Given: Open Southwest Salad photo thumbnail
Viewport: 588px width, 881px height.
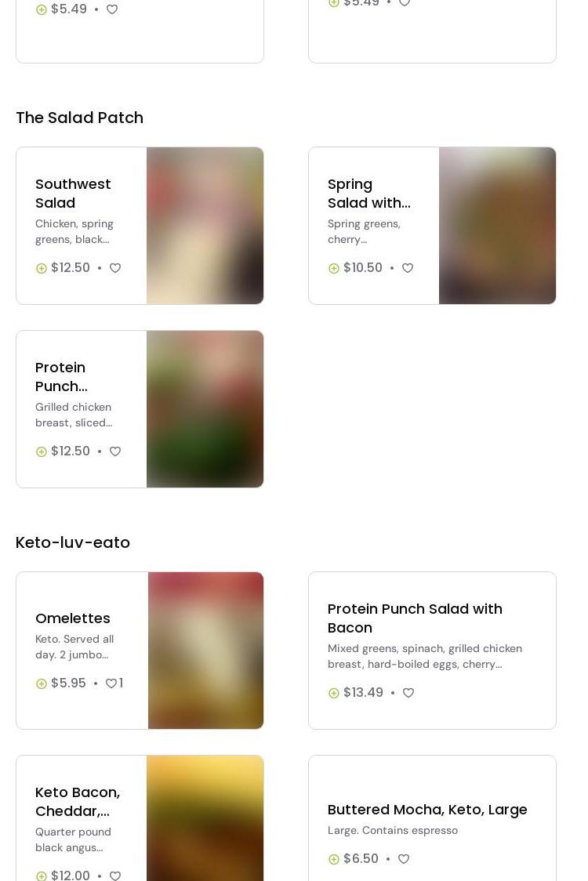Looking at the screenshot, I should pyautogui.click(x=205, y=225).
